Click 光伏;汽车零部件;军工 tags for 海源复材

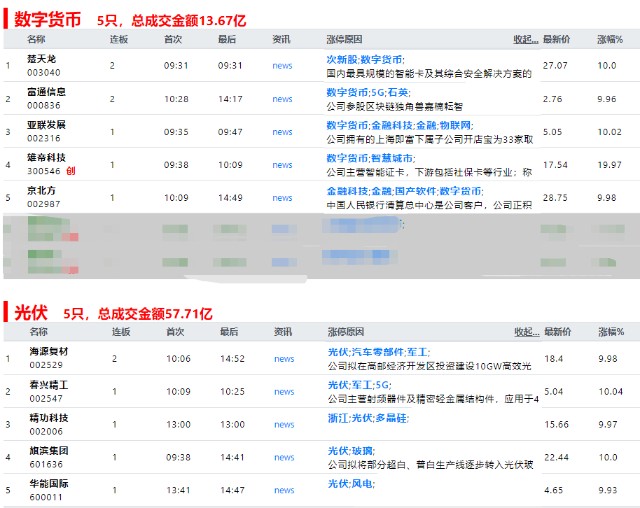(x=378, y=352)
